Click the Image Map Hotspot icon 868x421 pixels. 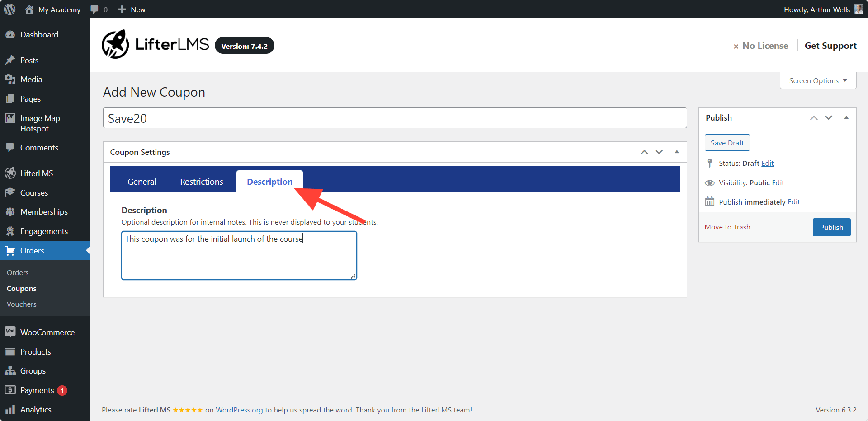(x=10, y=118)
